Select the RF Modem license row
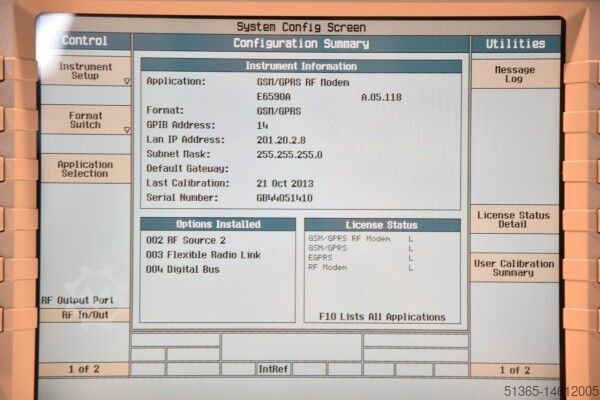The height and width of the screenshot is (400, 600). tap(361, 268)
